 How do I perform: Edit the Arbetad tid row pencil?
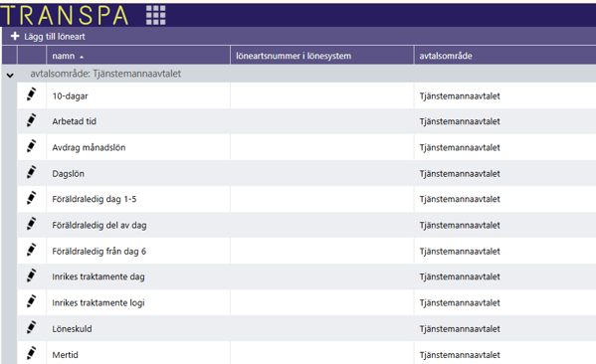point(32,120)
